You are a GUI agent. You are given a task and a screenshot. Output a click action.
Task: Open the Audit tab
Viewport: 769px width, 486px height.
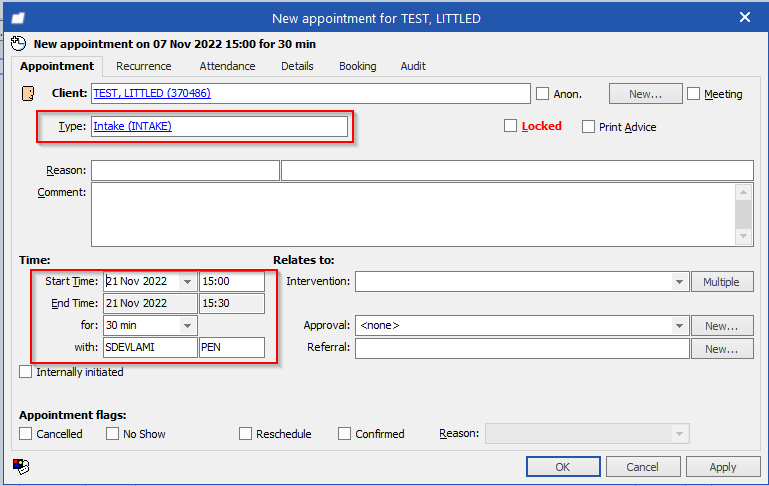(413, 66)
